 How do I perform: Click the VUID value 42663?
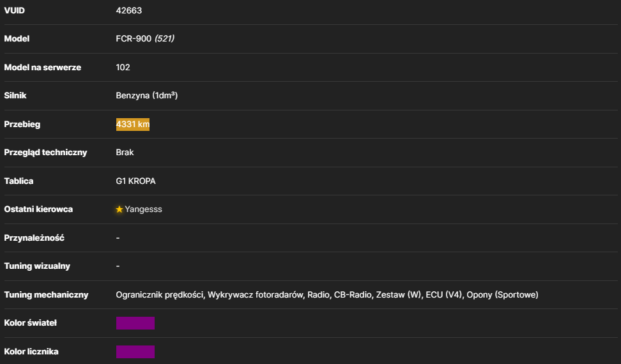(128, 11)
